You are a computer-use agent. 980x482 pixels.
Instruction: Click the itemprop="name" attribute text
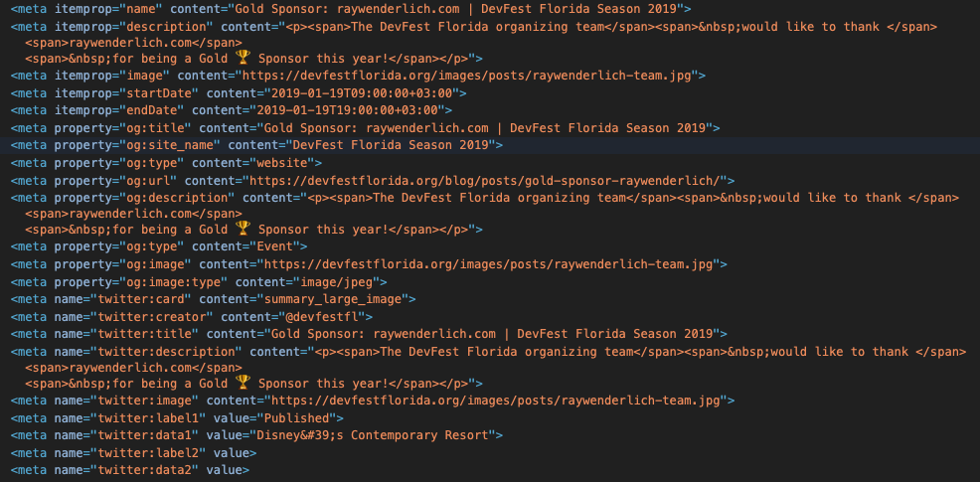108,9
